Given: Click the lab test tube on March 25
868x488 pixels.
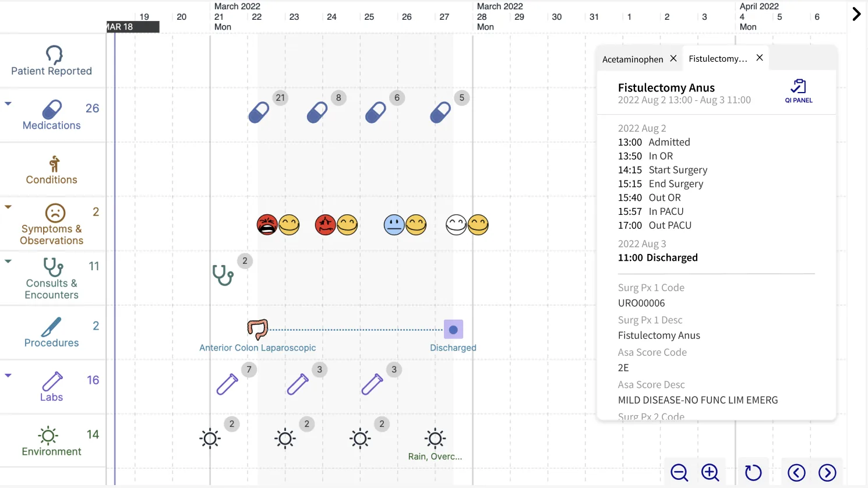Looking at the screenshot, I should click(x=372, y=384).
